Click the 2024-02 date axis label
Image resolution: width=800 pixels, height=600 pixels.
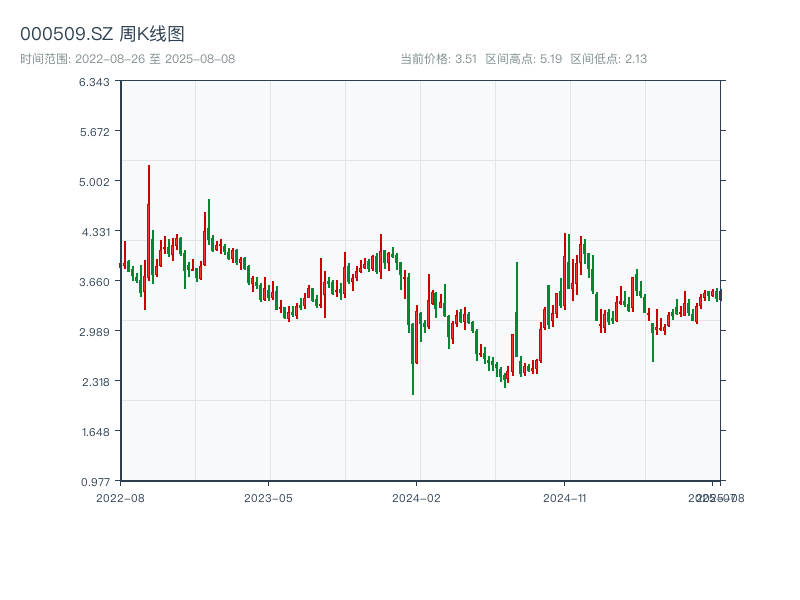coord(417,497)
